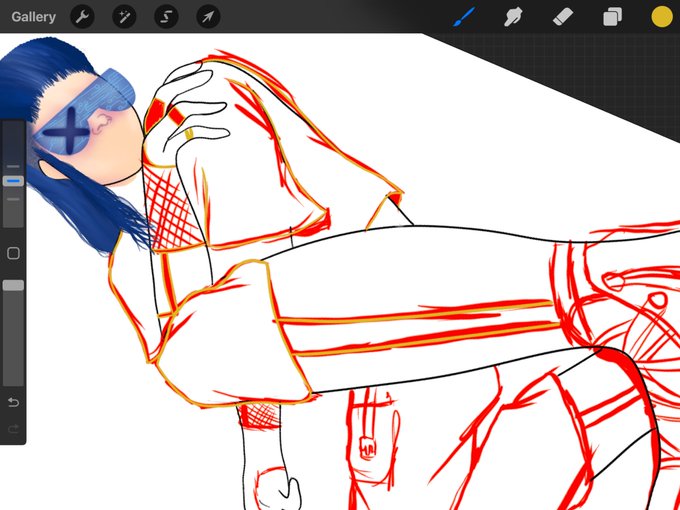Image resolution: width=680 pixels, height=510 pixels.
Task: Activate the Transform arrow tool
Action: pos(208,17)
